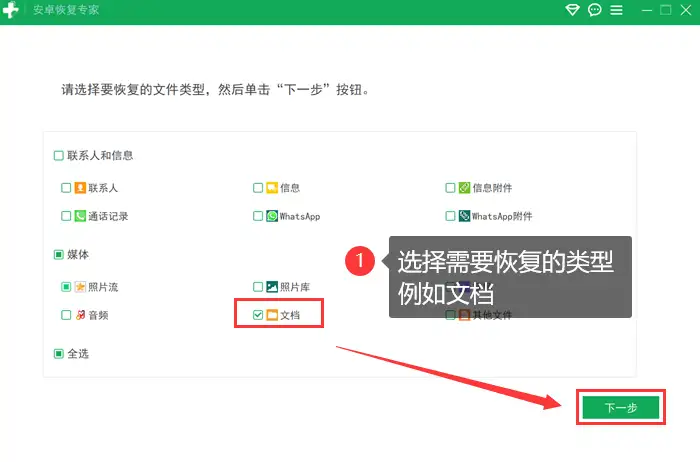
Task: Click the green 信息附件 attachment icon
Action: coord(464,188)
